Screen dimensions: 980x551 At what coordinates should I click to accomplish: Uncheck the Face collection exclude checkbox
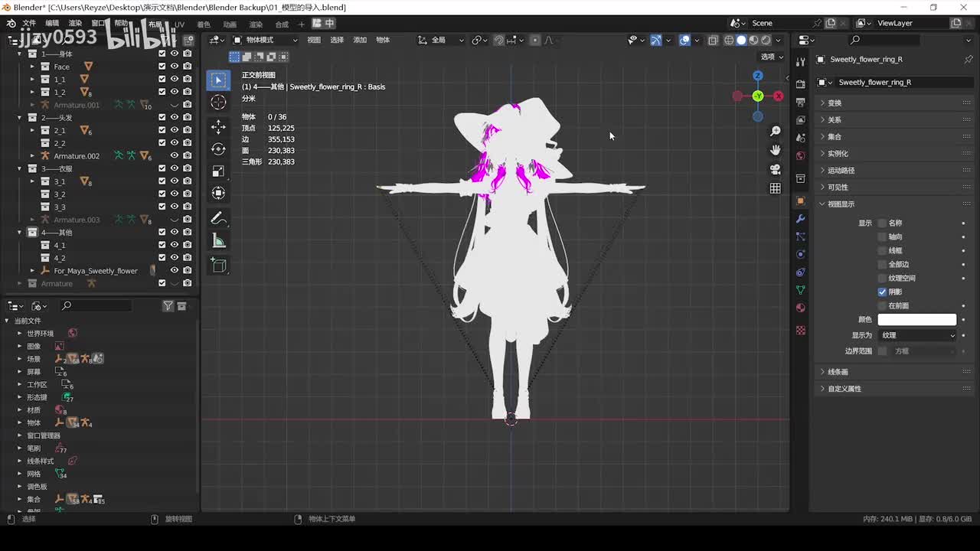[162, 67]
